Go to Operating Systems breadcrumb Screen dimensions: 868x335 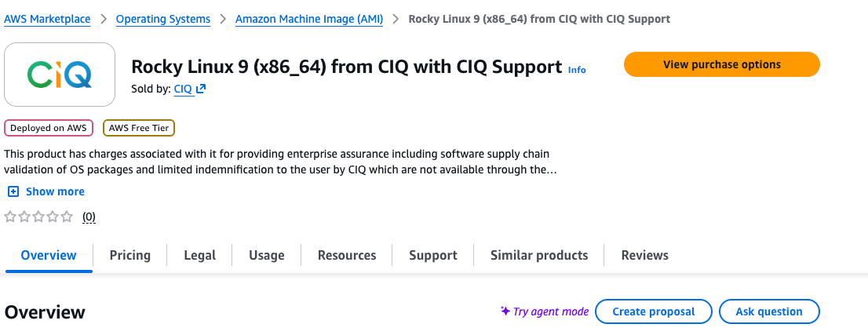coord(163,19)
